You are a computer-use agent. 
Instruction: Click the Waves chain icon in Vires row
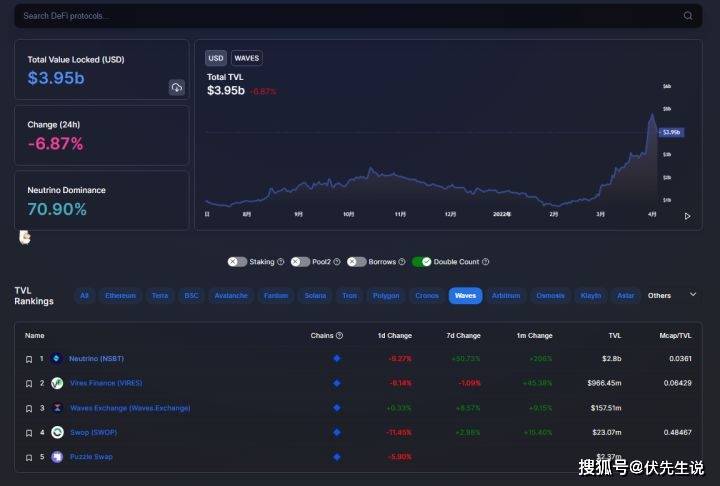pyautogui.click(x=337, y=383)
